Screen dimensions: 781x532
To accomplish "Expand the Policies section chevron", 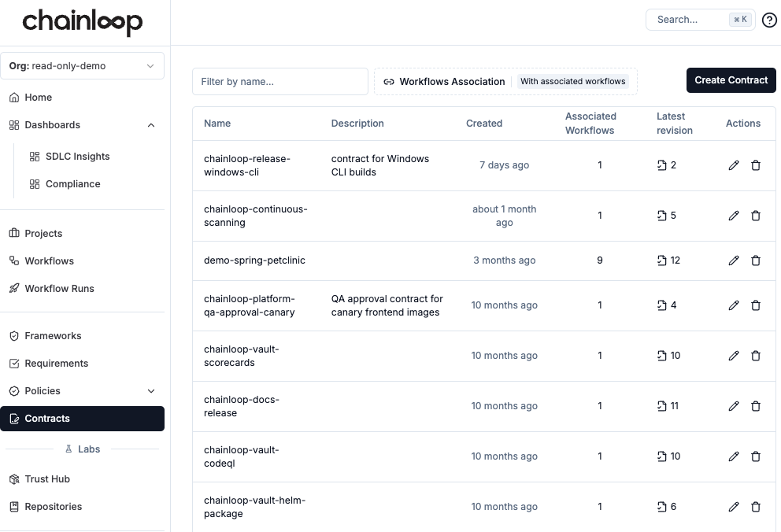I will point(151,391).
